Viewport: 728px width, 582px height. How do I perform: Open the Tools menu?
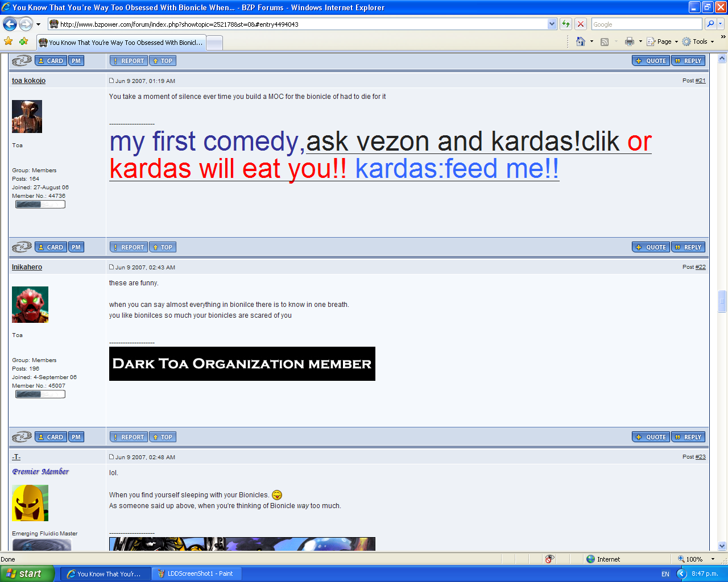(x=698, y=41)
